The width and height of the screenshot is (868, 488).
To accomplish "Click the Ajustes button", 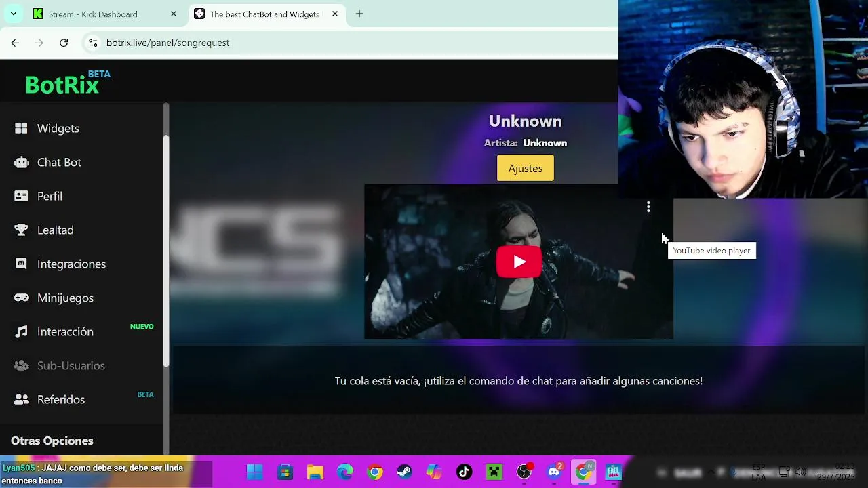I will click(x=526, y=168).
